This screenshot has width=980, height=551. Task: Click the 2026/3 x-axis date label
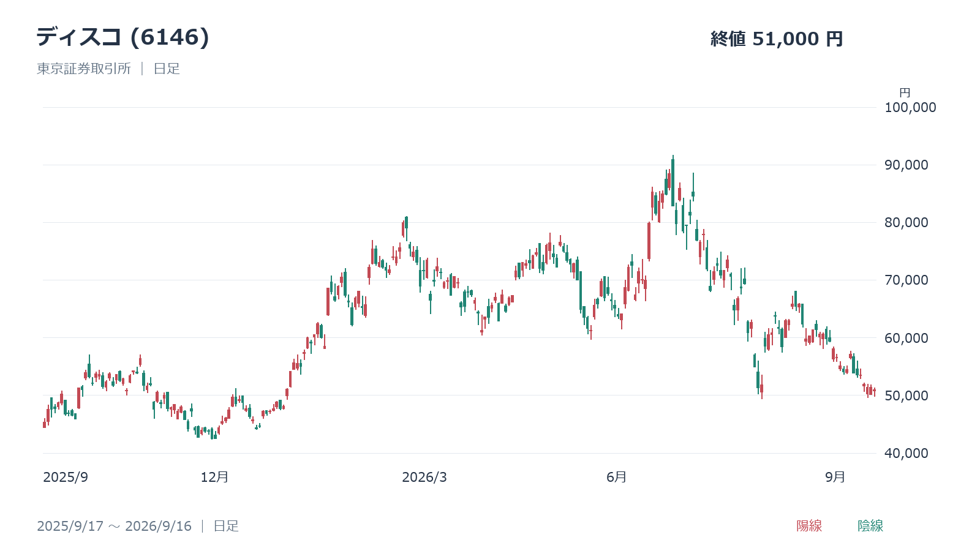[x=424, y=478]
